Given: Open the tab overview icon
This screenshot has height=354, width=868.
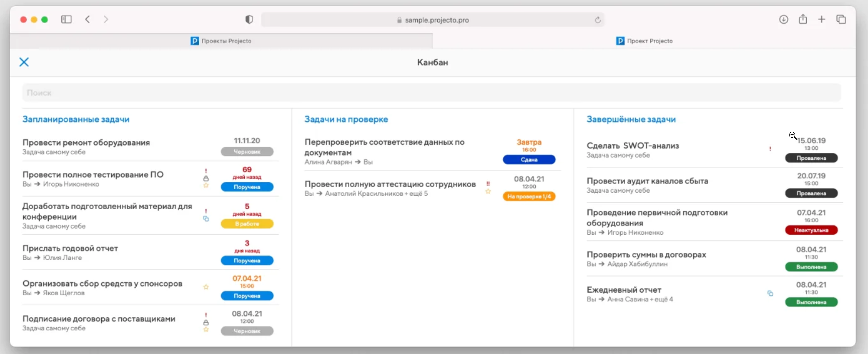Looking at the screenshot, I should [841, 20].
